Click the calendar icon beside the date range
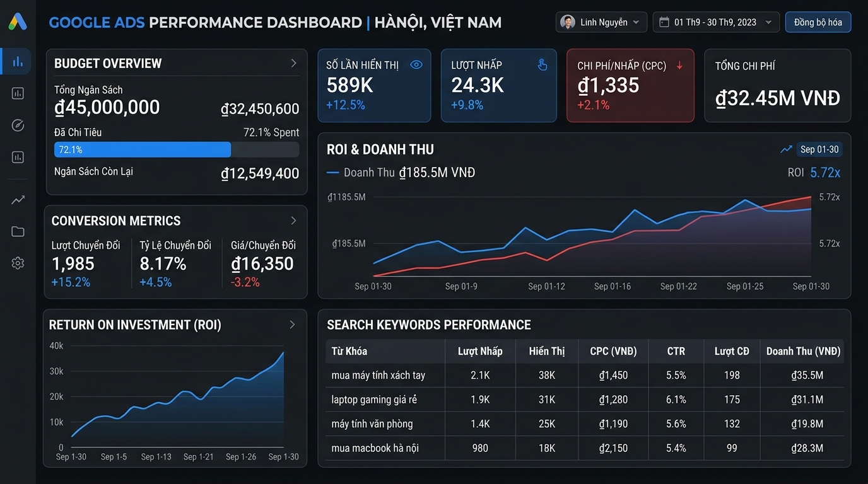 [664, 22]
